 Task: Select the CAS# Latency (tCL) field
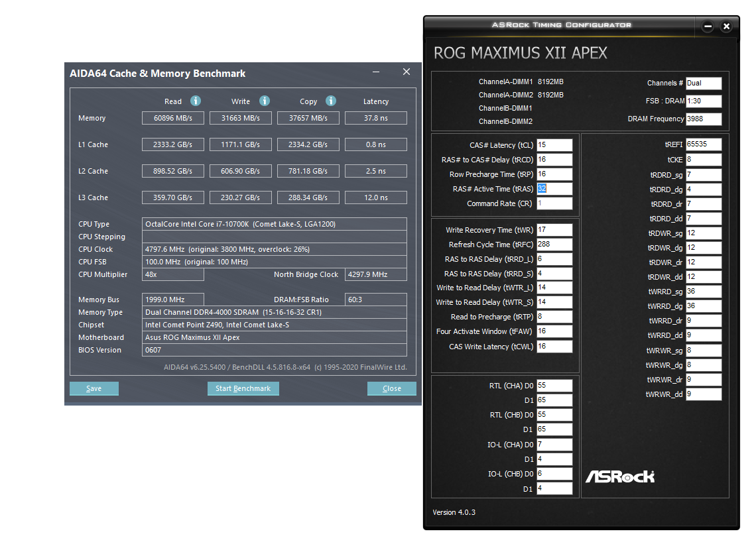pyautogui.click(x=554, y=145)
